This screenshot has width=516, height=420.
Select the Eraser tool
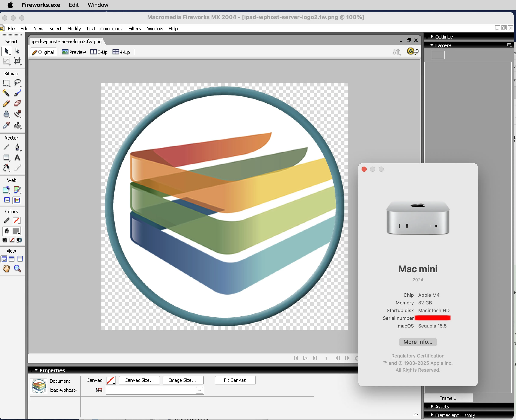[17, 103]
